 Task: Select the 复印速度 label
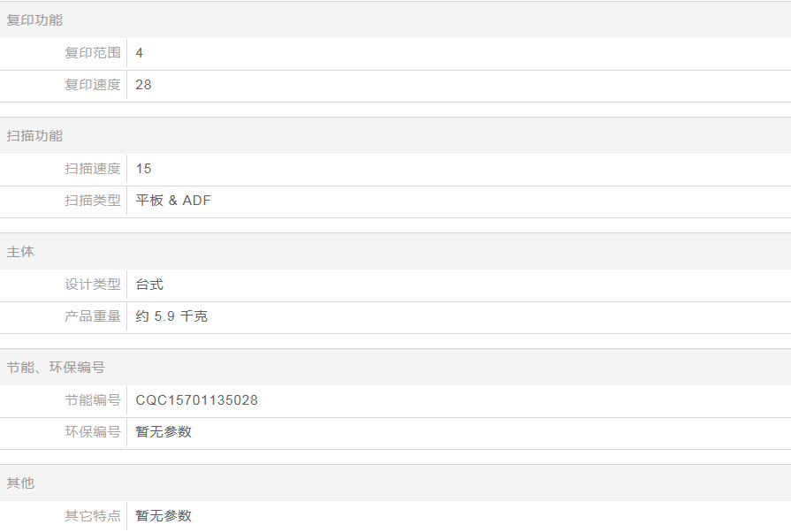93,85
